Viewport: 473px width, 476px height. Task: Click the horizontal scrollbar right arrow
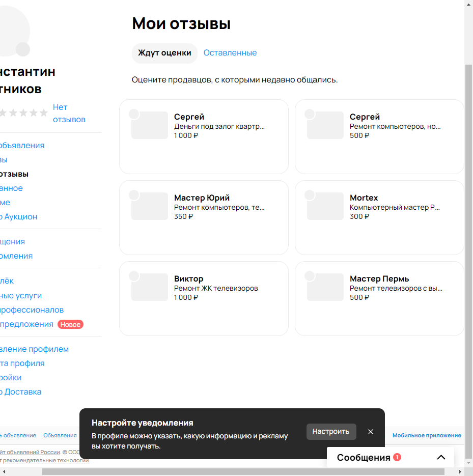[460, 472]
